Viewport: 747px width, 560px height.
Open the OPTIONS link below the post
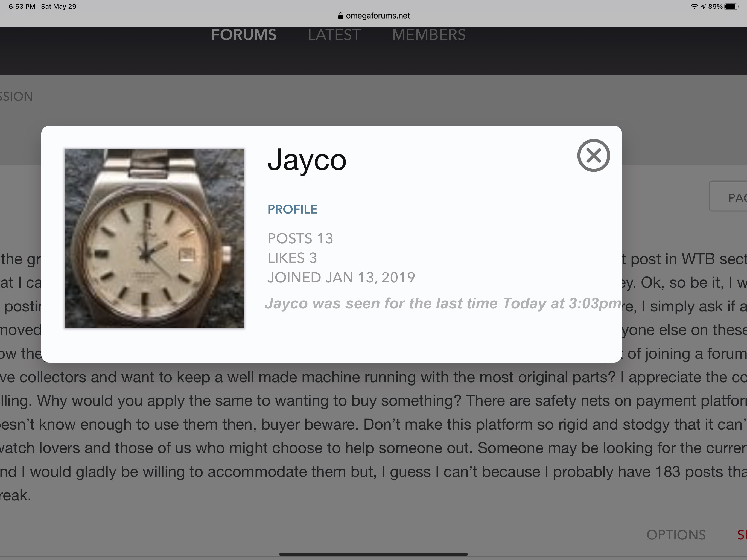pos(676,535)
